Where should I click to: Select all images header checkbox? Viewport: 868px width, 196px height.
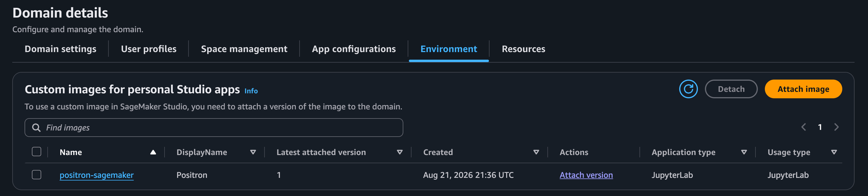tap(37, 152)
